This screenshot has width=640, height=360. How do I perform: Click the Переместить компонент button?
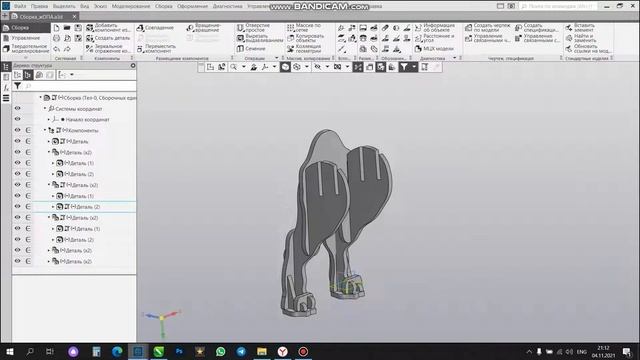(156, 49)
